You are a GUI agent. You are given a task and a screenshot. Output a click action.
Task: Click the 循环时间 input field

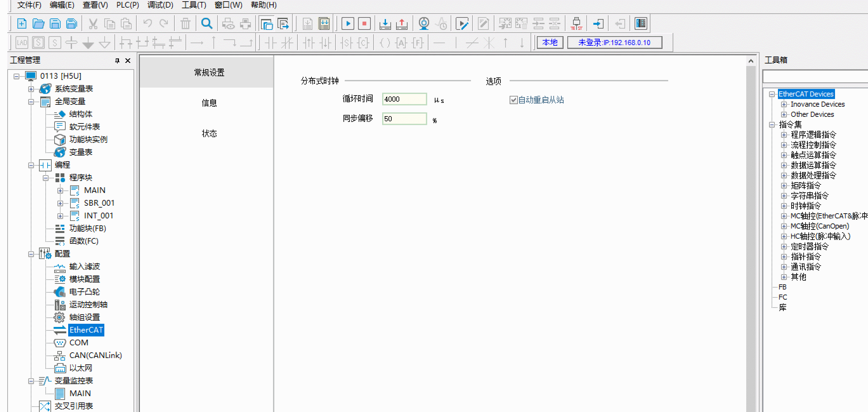tap(404, 99)
